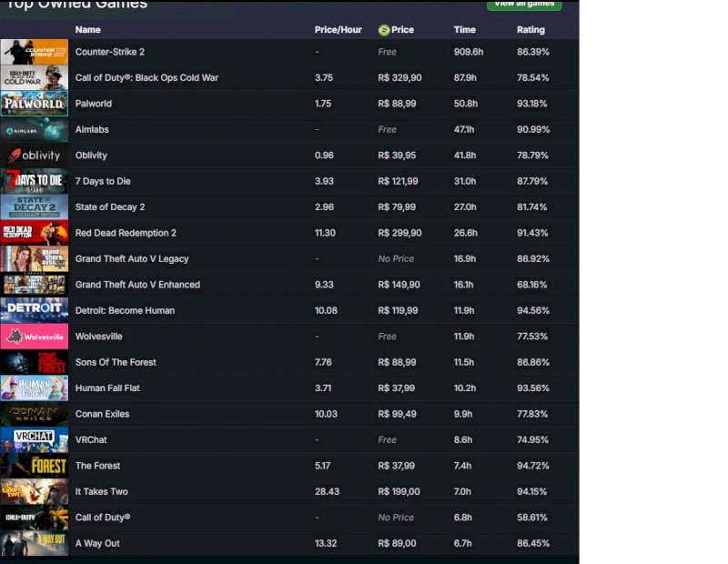Open the Sons Of The Forest thumbnail
Image resolution: width=728 pixels, height=564 pixels.
tap(35, 362)
